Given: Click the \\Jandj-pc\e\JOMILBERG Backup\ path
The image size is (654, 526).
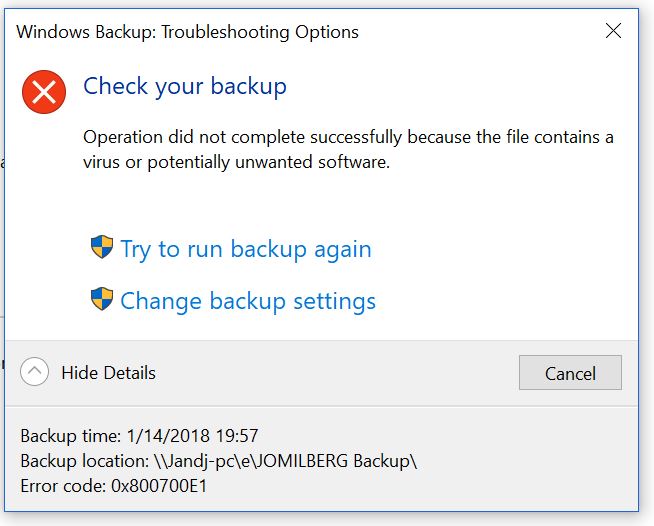Looking at the screenshot, I should click(x=285, y=461).
